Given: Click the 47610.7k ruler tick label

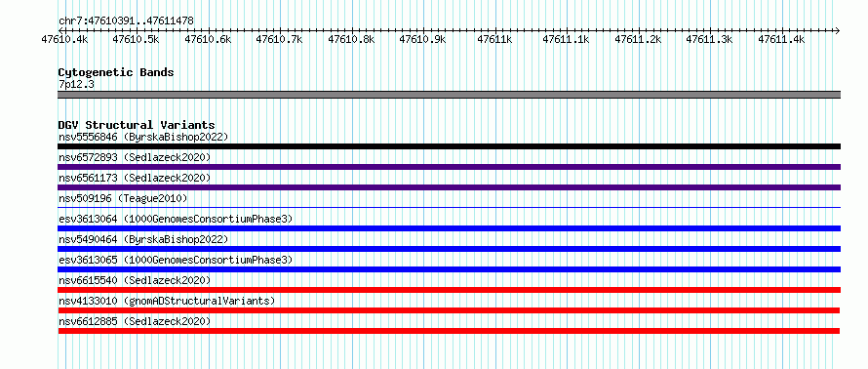Looking at the screenshot, I should pyautogui.click(x=280, y=39).
